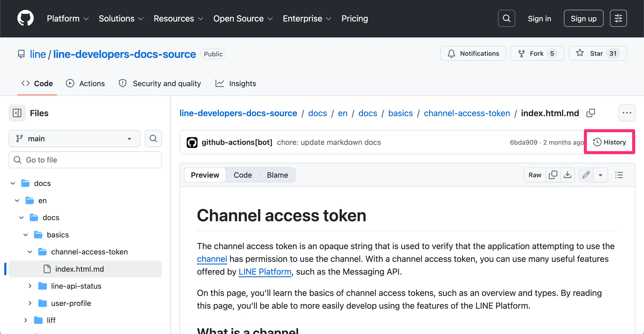Expand the line-api-status folder

coord(30,286)
